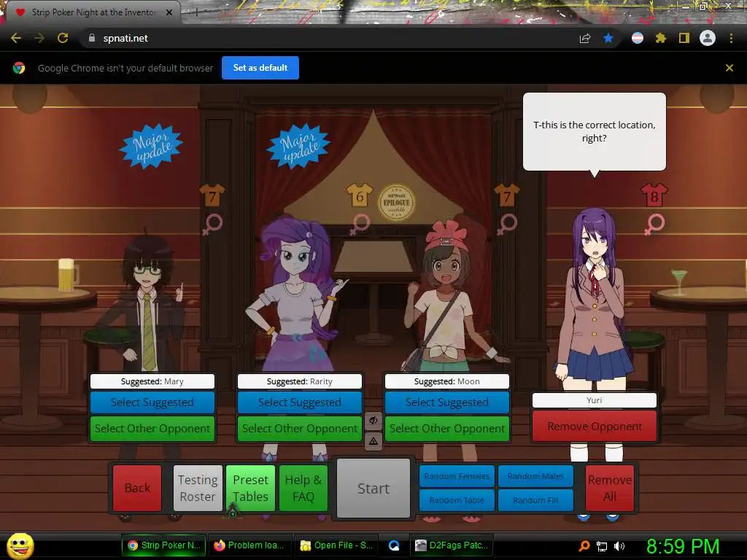Viewport: 747px width, 560px height.
Task: Click the shirt icon 7 above Mary's slot
Action: [212, 195]
